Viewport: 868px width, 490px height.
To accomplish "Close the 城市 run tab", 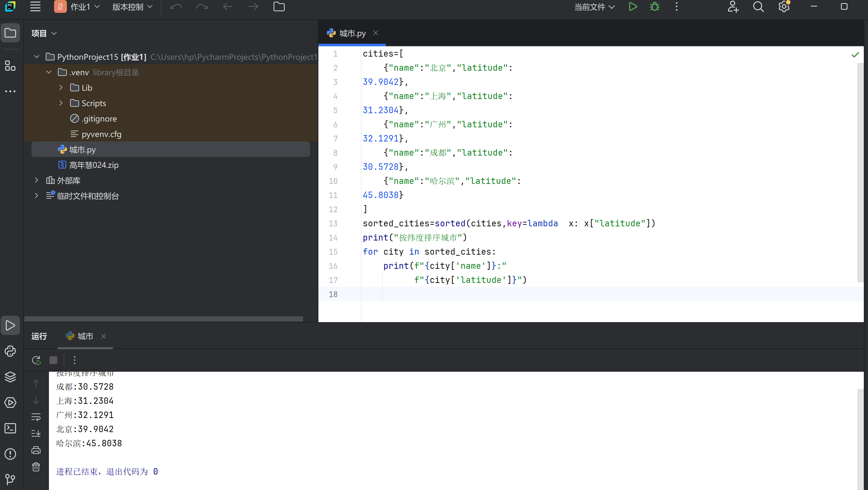I will tap(104, 336).
